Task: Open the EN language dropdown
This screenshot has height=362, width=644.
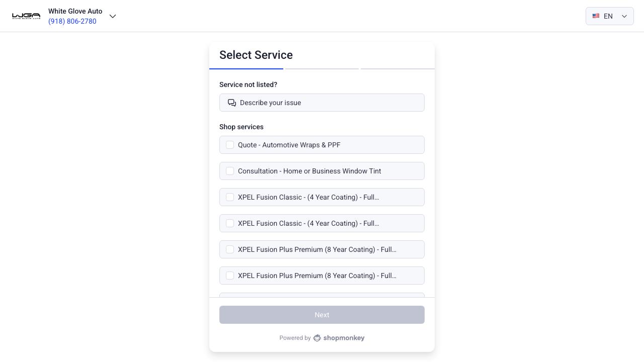Action: [x=609, y=16]
